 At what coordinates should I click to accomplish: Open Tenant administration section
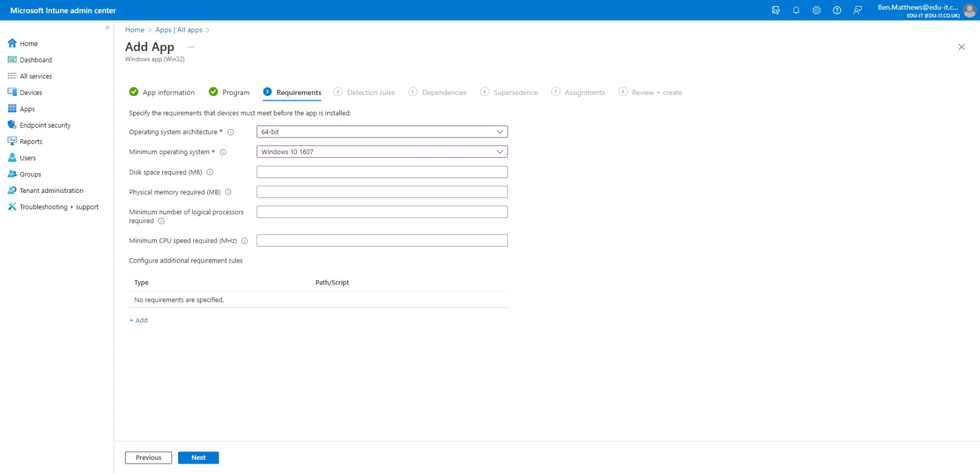coord(45,191)
